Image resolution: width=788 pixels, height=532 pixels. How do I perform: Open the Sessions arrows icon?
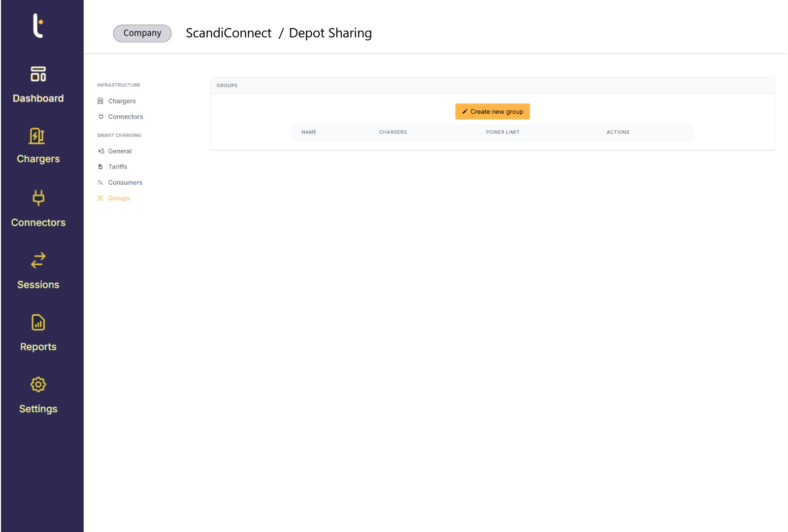pos(38,260)
